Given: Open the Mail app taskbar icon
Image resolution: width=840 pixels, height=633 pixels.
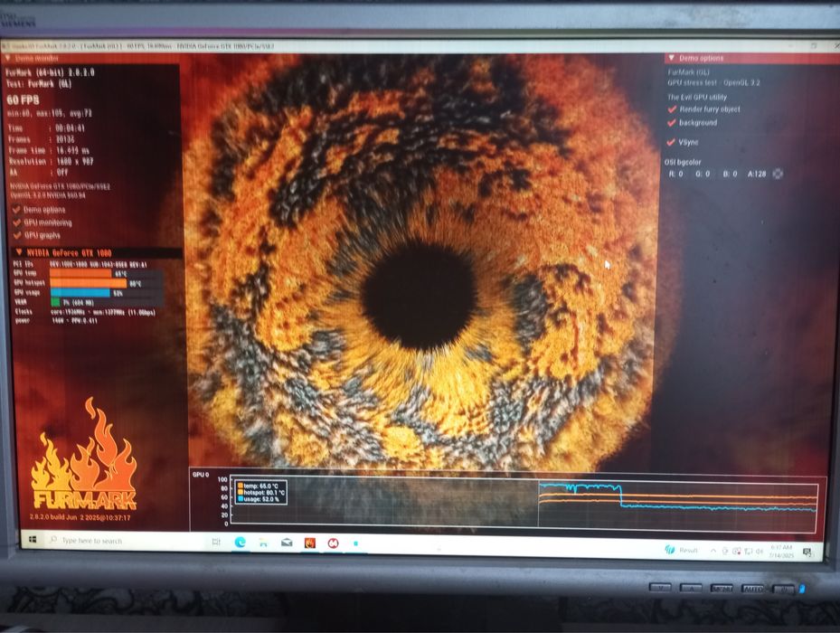Looking at the screenshot, I should (x=287, y=543).
